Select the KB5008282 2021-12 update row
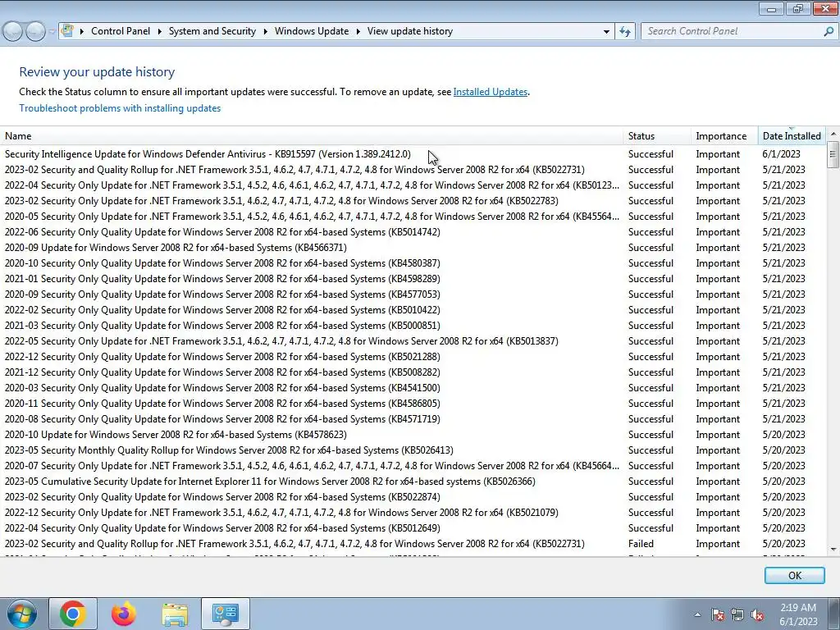The width and height of the screenshot is (840, 630). point(413,372)
